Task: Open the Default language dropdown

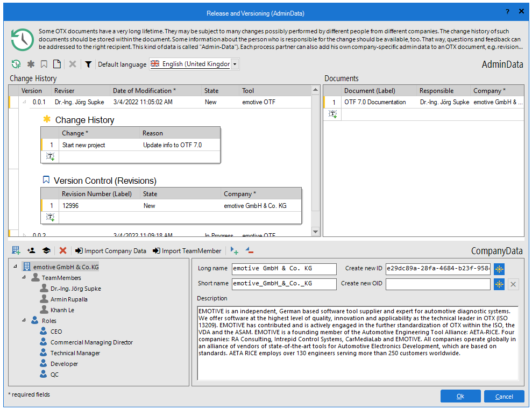Action: pos(235,64)
